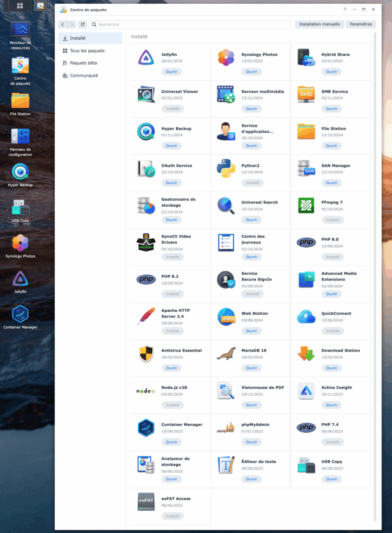Launch Hyper Backup from the desktop
Screen dimensions: 392x533
click(20, 175)
